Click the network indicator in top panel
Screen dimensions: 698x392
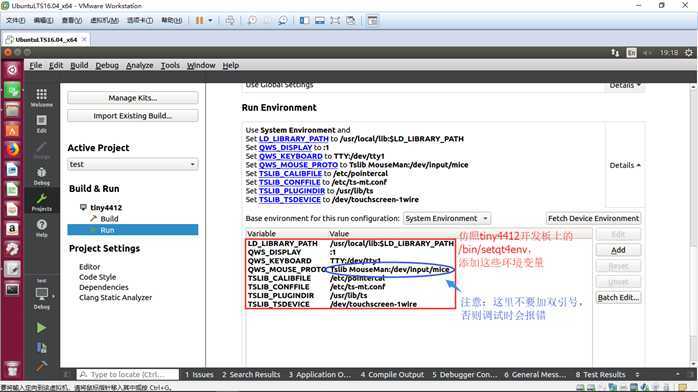(x=615, y=53)
